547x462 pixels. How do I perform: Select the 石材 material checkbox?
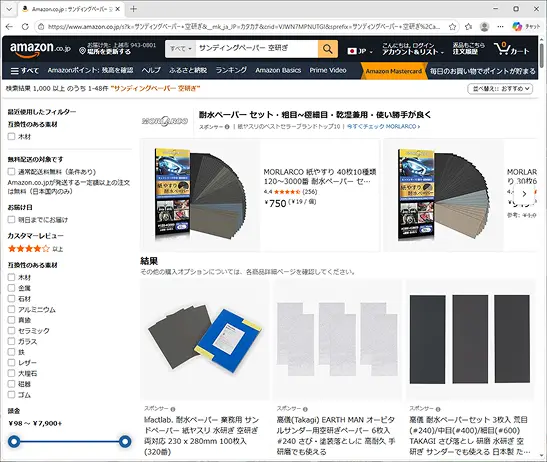coord(12,299)
